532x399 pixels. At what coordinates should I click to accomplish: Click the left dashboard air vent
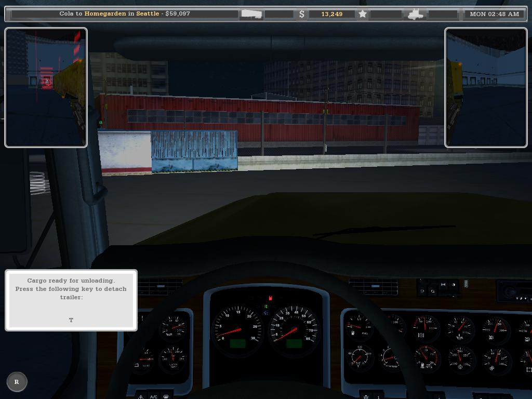point(160,287)
